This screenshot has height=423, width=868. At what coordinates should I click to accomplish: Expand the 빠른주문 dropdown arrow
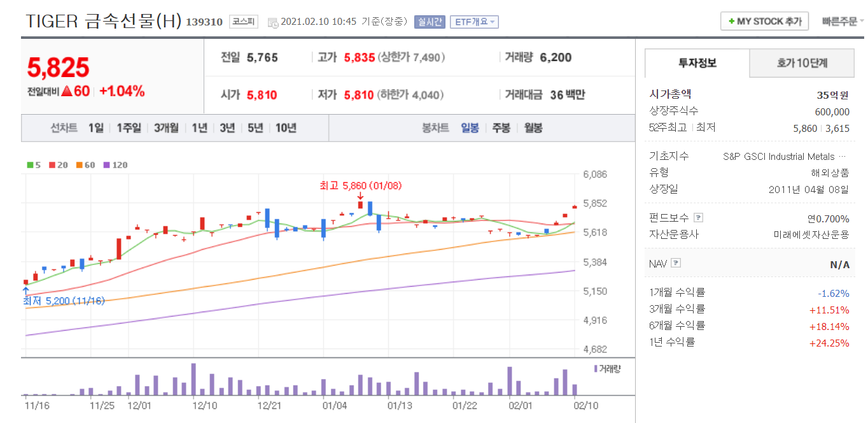(862, 21)
